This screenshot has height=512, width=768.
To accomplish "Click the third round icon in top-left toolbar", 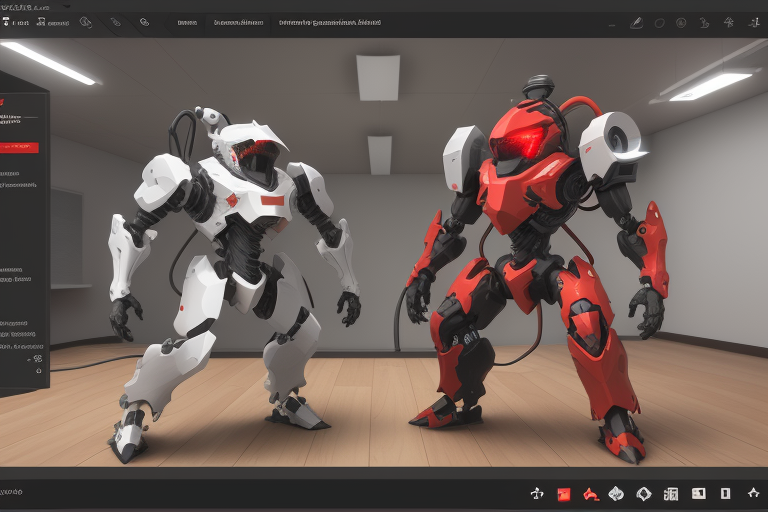I will tap(144, 21).
